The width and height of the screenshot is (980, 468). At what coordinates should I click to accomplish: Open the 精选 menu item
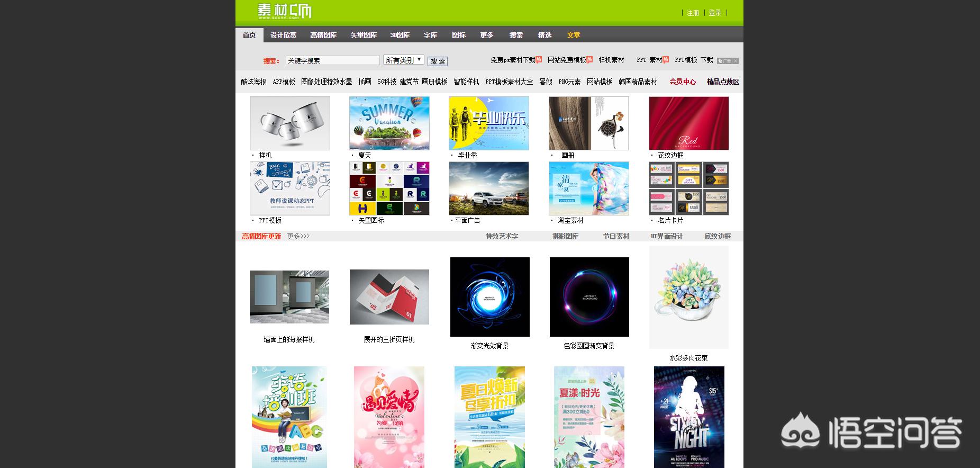tap(545, 35)
